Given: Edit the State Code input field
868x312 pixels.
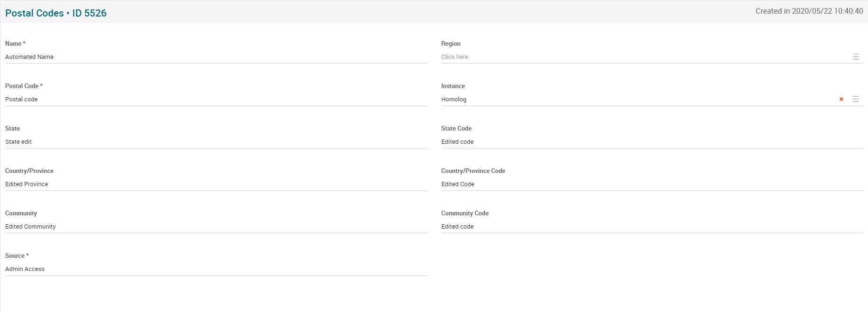Looking at the screenshot, I should click(x=651, y=142).
